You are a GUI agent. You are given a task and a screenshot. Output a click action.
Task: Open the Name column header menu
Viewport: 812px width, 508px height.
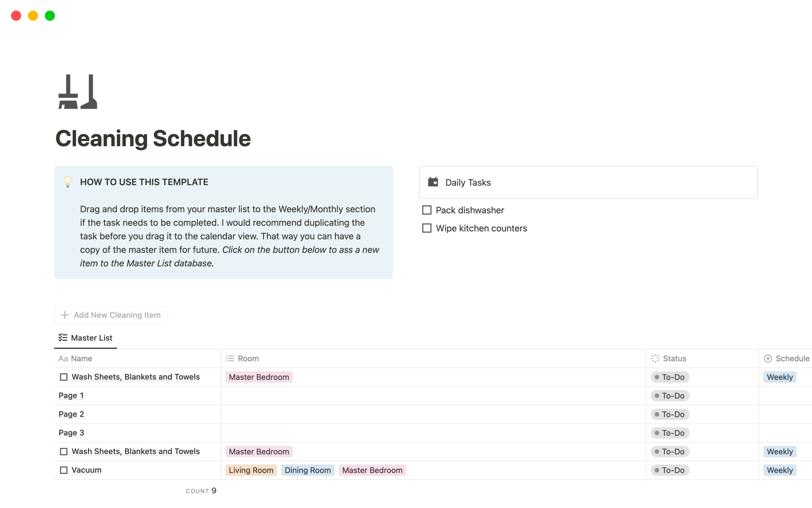(x=81, y=359)
